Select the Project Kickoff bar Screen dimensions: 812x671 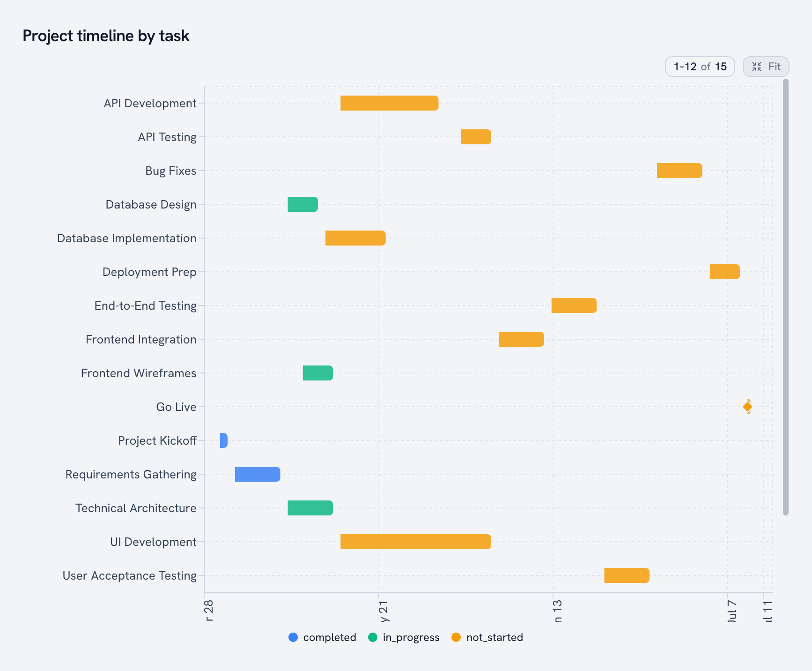pos(223,440)
